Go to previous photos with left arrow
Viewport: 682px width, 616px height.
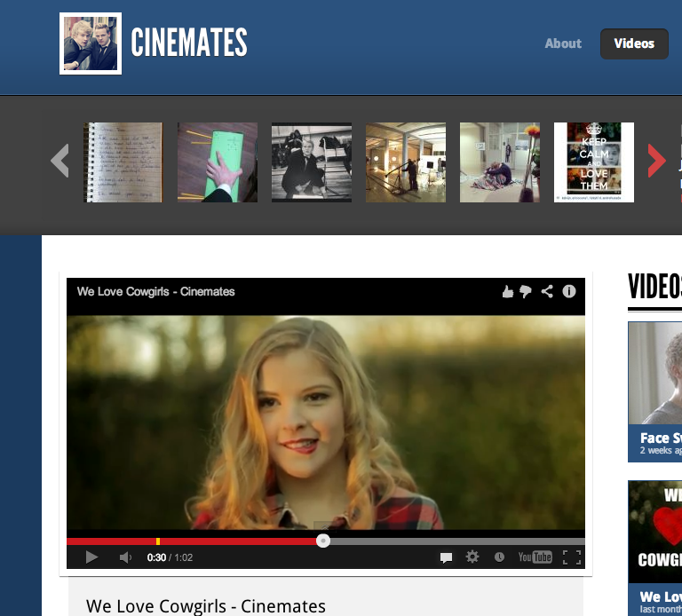coord(59,161)
